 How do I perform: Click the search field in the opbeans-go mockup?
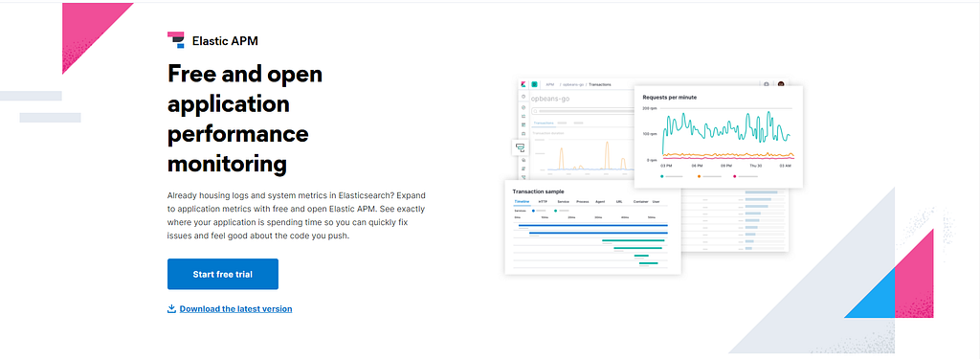(583, 111)
